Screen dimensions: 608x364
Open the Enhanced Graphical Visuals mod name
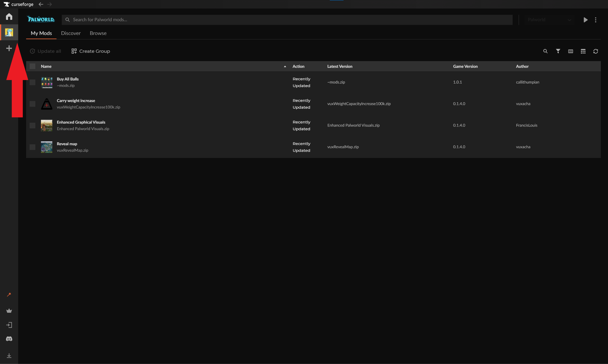click(x=81, y=122)
